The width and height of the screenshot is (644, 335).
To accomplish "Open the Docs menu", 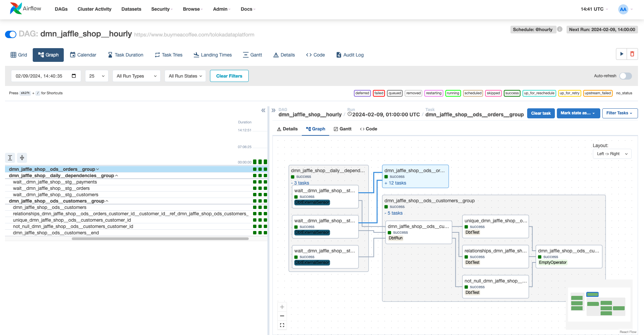I will click(248, 9).
